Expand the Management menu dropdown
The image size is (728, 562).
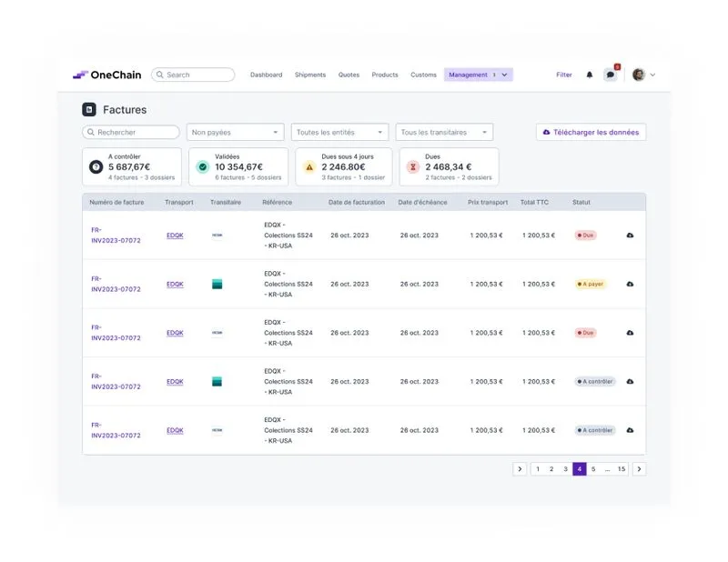(479, 75)
